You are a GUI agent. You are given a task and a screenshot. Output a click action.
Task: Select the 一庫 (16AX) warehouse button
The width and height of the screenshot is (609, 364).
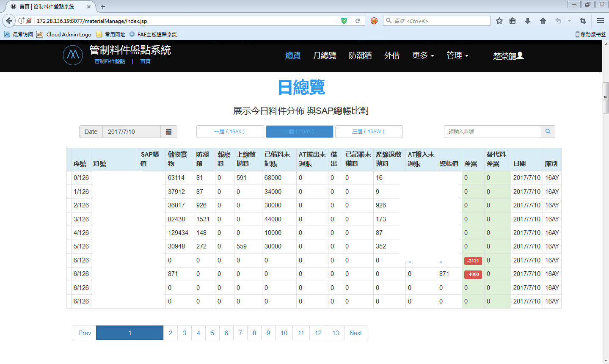click(x=230, y=132)
